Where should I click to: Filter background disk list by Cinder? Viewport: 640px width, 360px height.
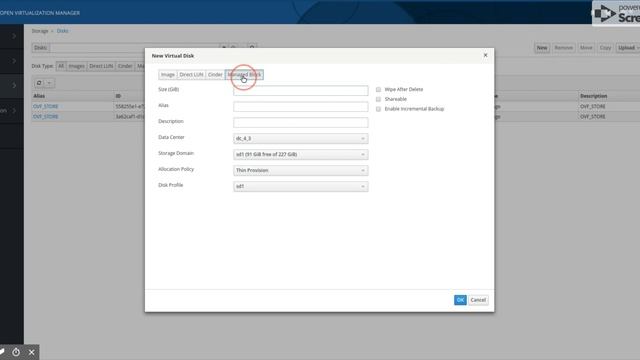[125, 66]
